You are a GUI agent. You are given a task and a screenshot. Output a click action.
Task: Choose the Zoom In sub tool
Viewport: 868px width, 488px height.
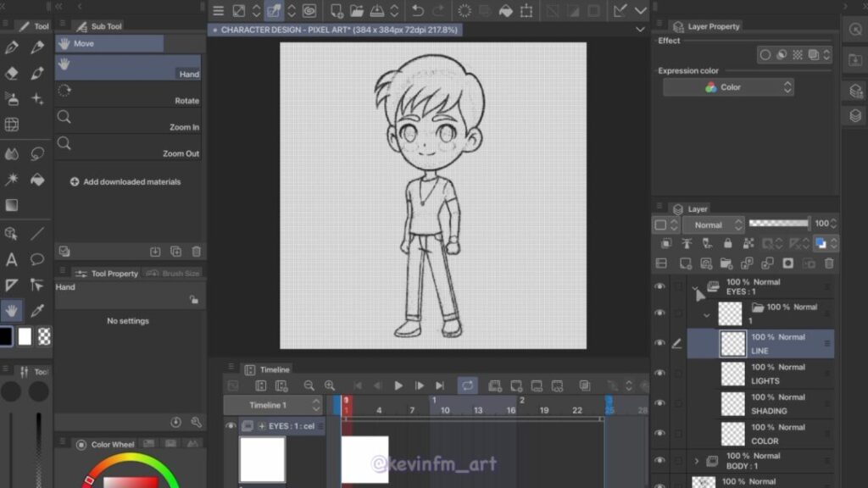(129, 119)
